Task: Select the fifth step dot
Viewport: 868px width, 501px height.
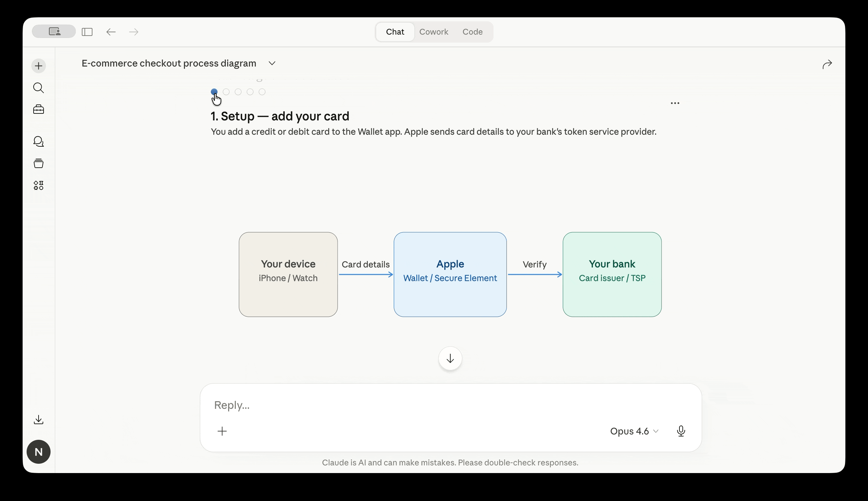Action: click(262, 92)
